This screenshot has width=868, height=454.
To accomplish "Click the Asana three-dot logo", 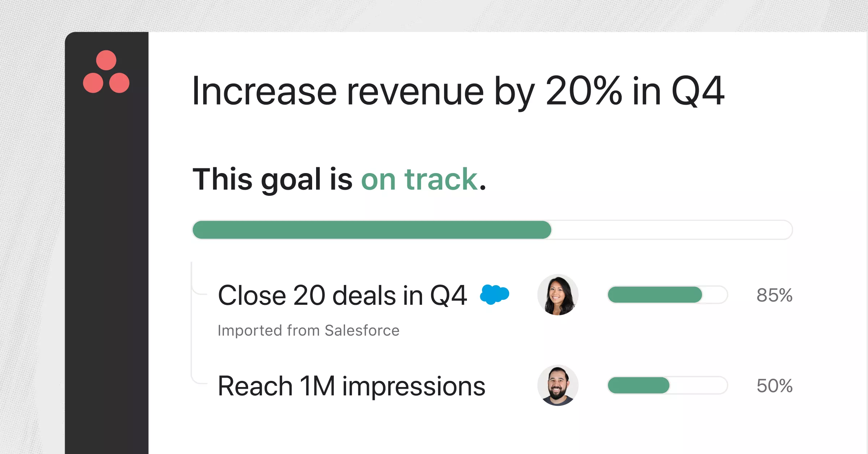I will [x=106, y=71].
